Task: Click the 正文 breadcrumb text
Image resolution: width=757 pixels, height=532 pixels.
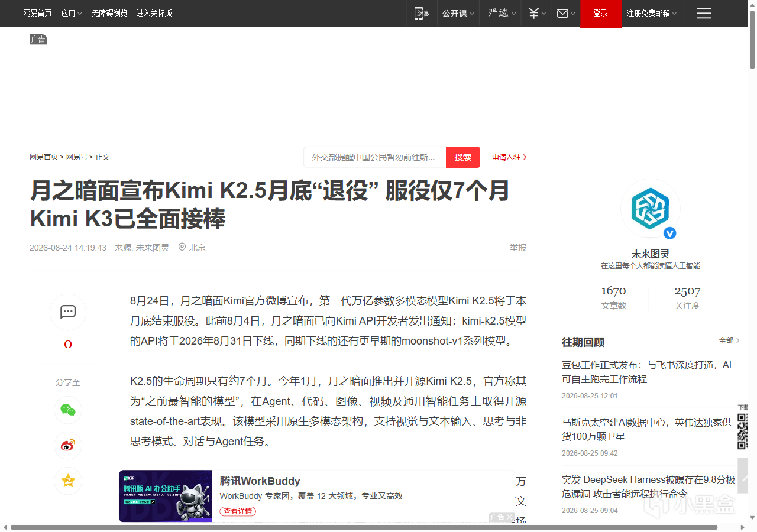Action: (103, 157)
